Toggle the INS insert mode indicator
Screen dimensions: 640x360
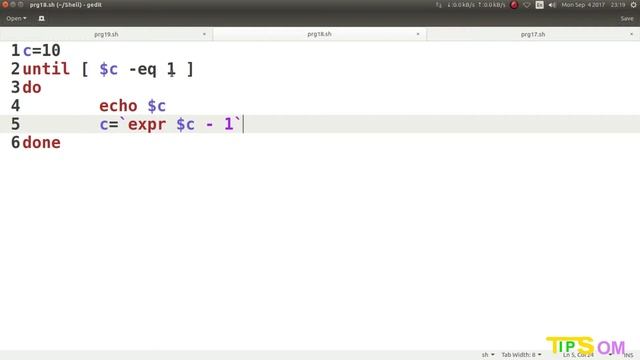click(629, 356)
